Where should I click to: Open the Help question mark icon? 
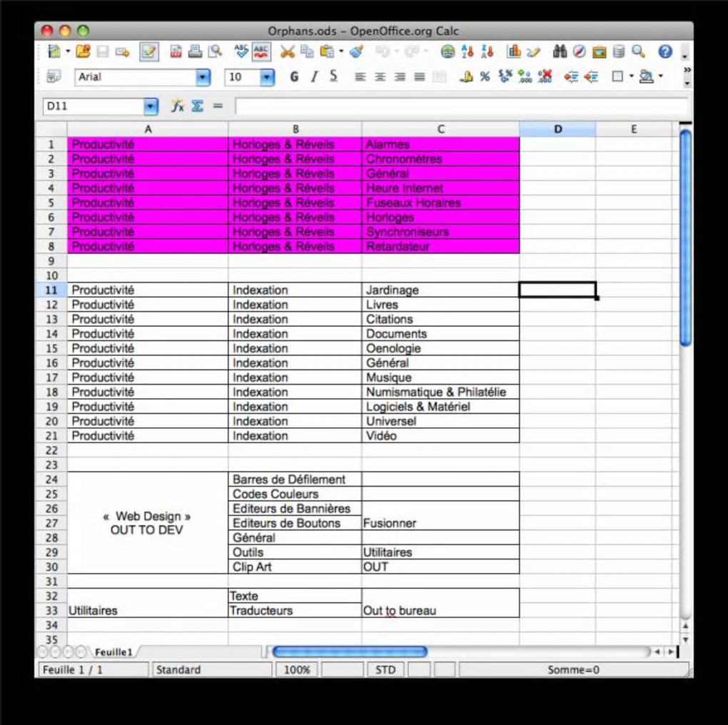pos(665,51)
